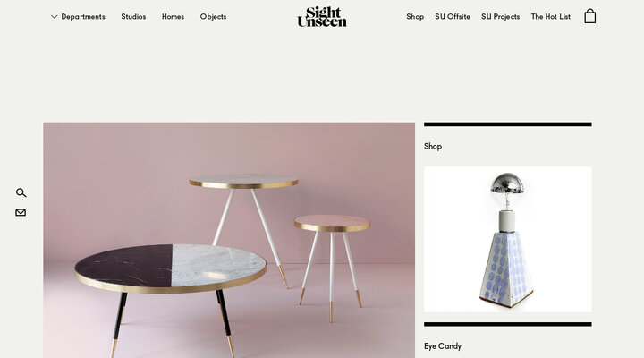This screenshot has height=358, width=644.
Task: Click the Shop sidebar heading
Action: (433, 146)
